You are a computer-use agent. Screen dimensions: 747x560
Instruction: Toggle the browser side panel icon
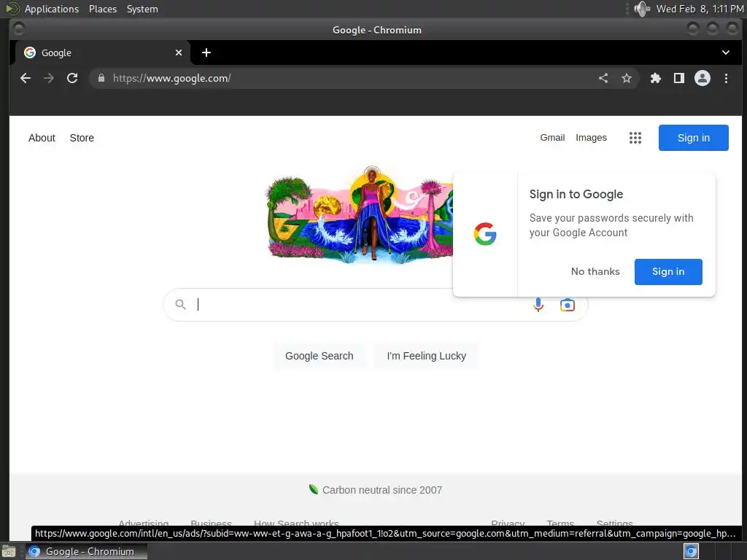pos(679,78)
